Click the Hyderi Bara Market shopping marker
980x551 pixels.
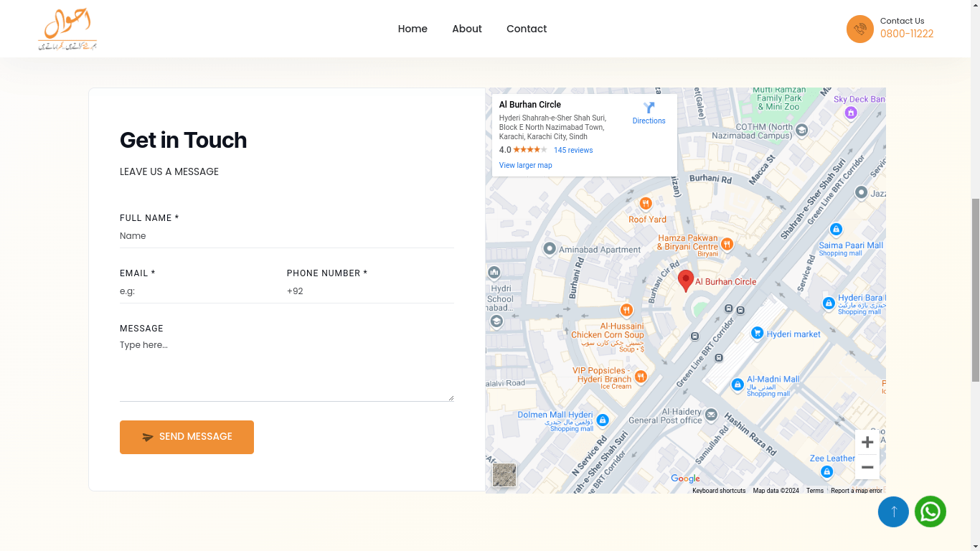tap(829, 303)
